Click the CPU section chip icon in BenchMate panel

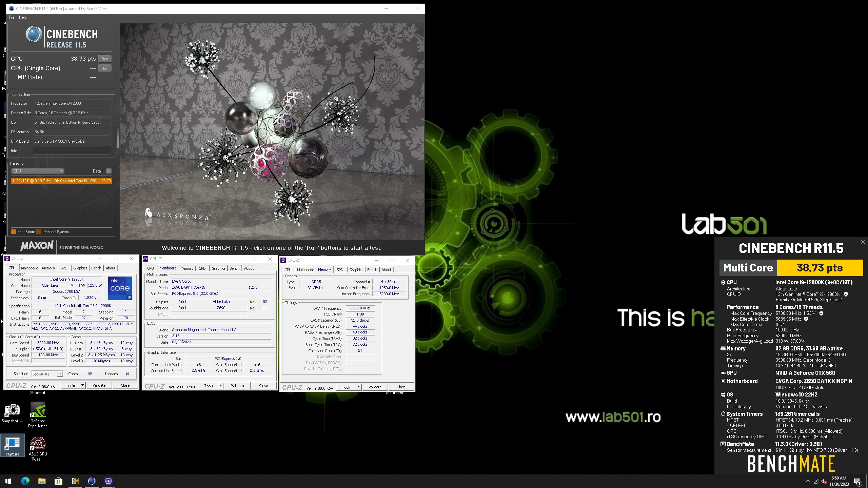(723, 282)
